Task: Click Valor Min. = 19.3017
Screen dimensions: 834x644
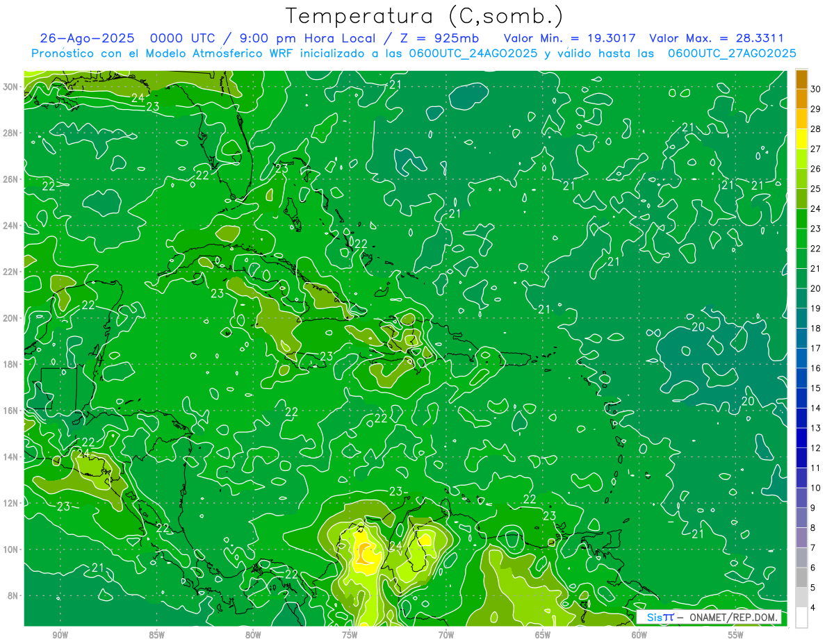Action: (570, 38)
